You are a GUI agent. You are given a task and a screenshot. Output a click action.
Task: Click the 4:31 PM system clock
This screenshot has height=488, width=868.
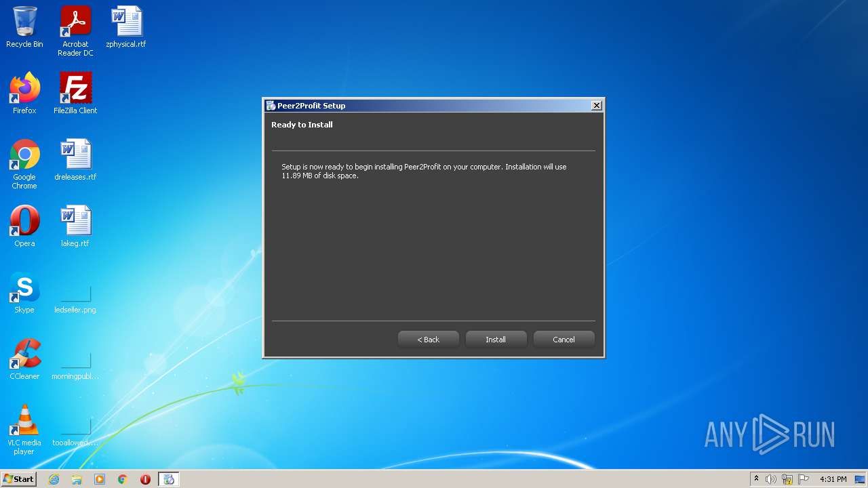pyautogui.click(x=833, y=479)
